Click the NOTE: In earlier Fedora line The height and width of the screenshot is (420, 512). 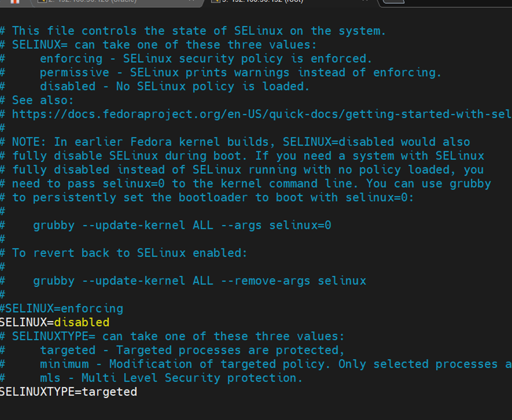(235, 142)
